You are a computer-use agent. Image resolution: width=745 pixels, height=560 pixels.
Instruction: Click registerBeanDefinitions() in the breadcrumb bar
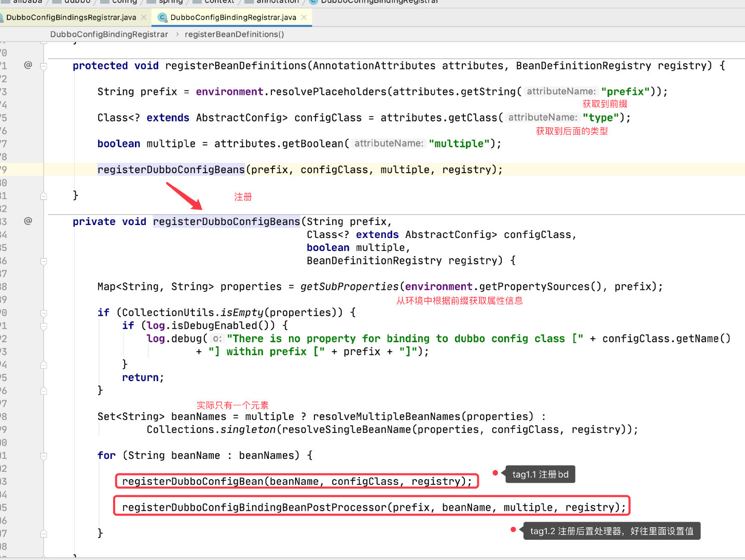click(x=234, y=34)
